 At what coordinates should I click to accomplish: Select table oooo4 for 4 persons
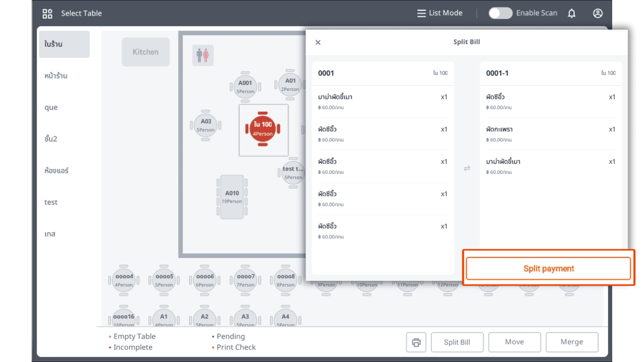[x=124, y=280]
